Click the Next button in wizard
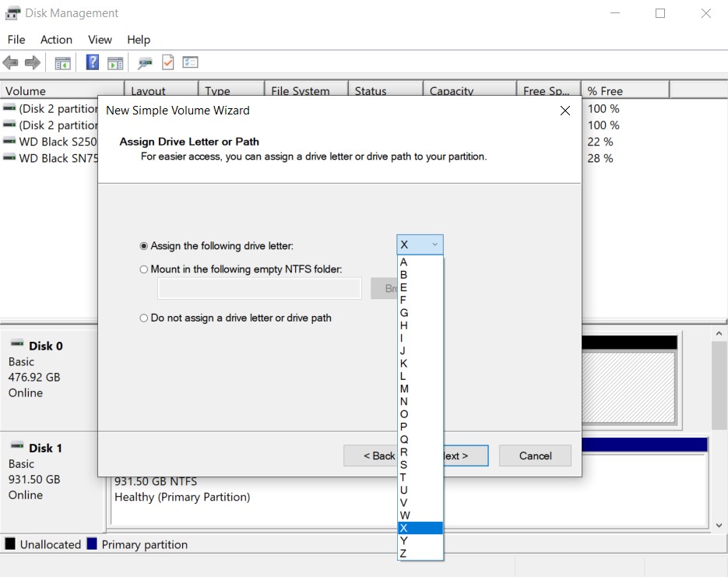 466,456
